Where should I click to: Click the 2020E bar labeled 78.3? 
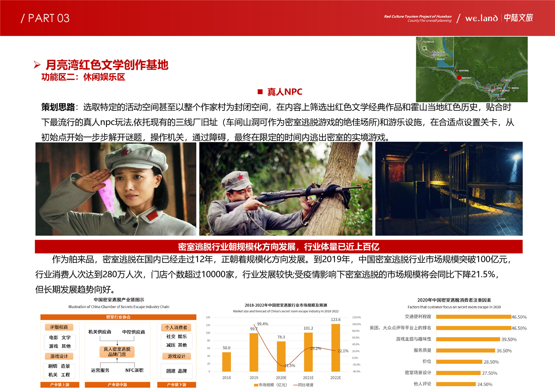[281, 356]
